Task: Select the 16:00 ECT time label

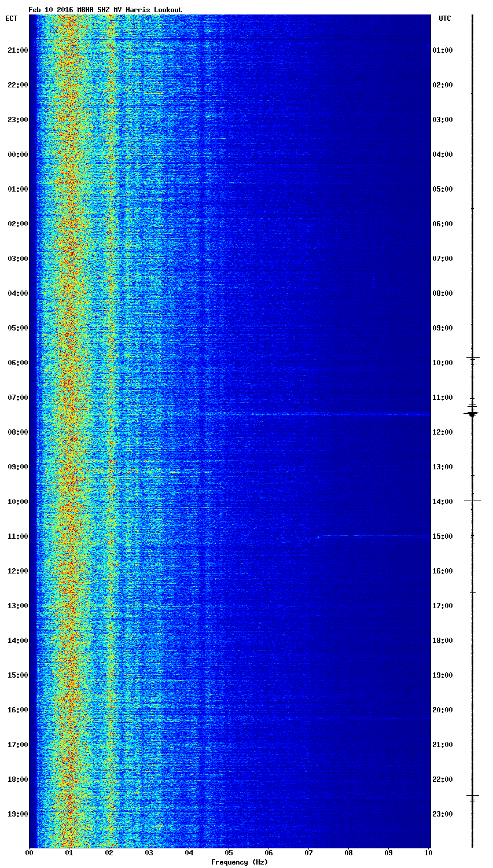Action: click(17, 710)
